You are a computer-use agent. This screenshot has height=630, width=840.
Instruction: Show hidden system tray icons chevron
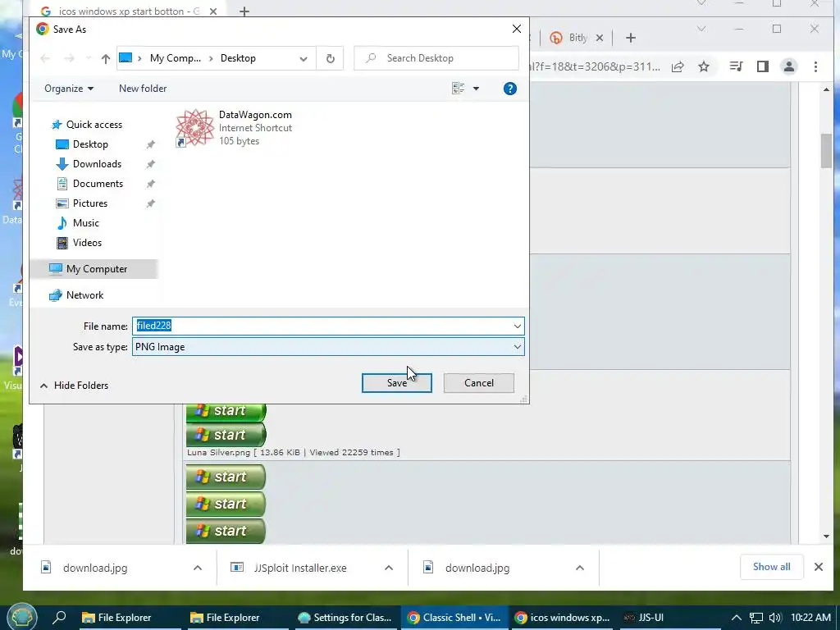(737, 618)
